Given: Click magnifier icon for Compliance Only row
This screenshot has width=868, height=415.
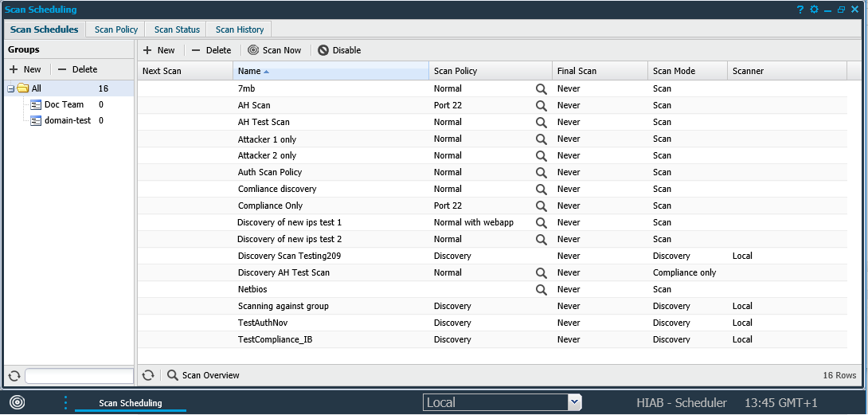Looking at the screenshot, I should click(x=542, y=206).
